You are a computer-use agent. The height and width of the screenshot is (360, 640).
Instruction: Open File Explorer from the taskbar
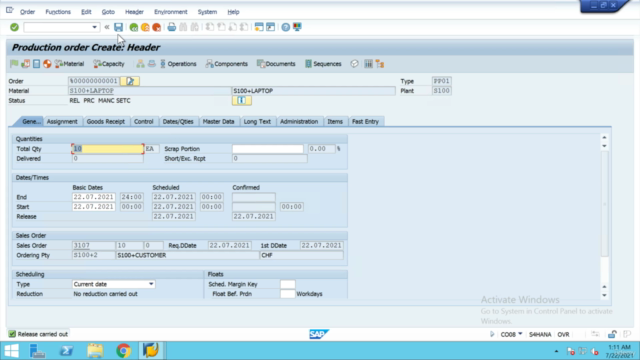[95, 351]
